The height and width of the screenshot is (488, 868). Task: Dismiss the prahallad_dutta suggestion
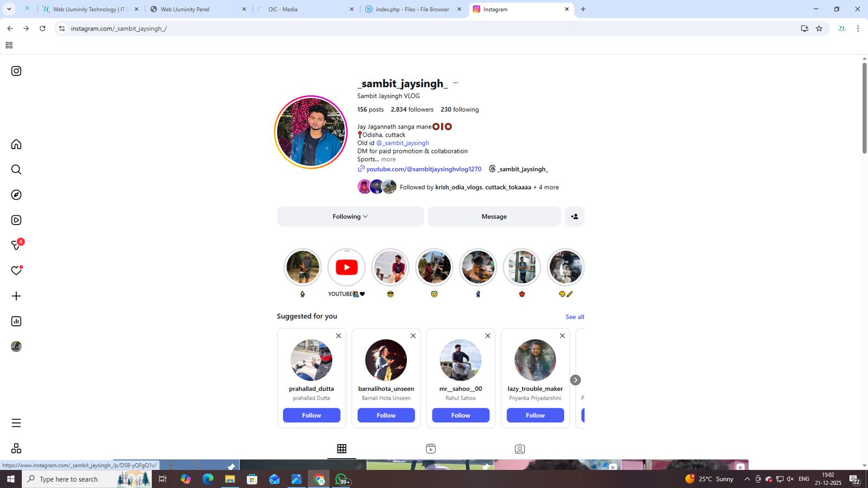coord(339,336)
